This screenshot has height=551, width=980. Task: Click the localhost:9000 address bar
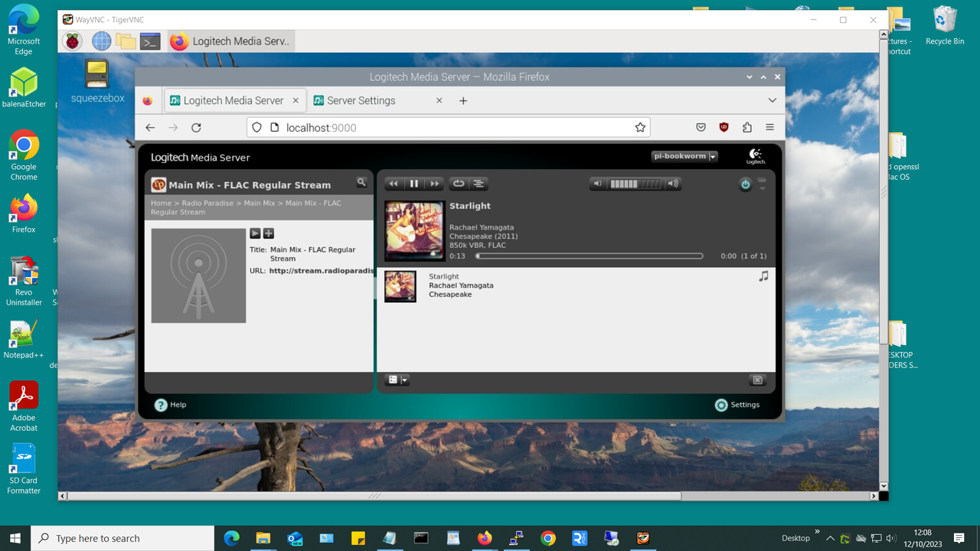448,128
